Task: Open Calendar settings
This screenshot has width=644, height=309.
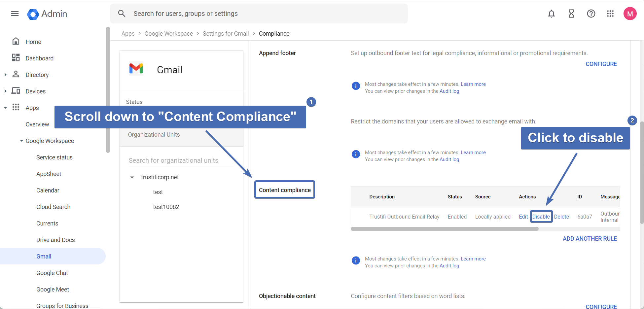Action: (48, 190)
